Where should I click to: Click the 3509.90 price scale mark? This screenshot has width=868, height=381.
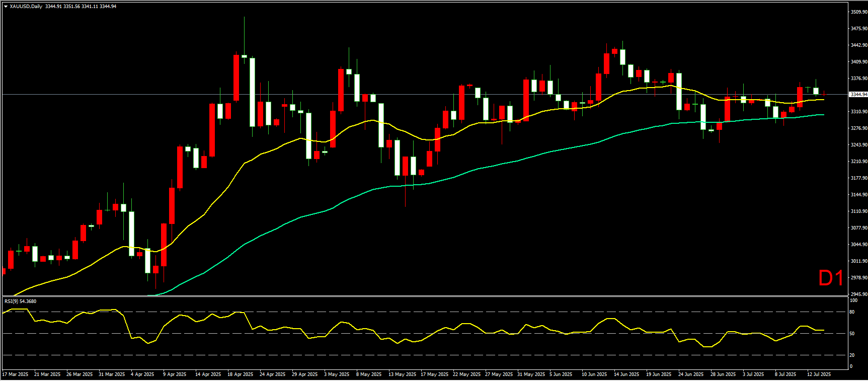click(x=858, y=12)
